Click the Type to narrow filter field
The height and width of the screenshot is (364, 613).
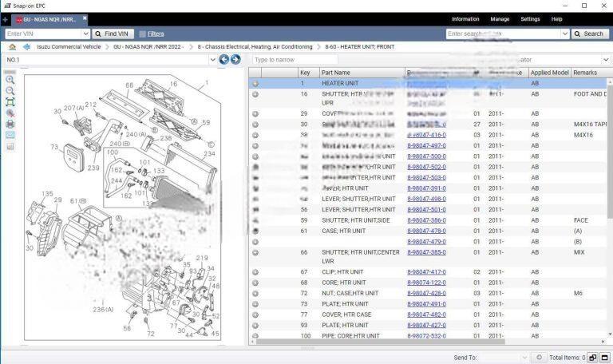coord(295,60)
